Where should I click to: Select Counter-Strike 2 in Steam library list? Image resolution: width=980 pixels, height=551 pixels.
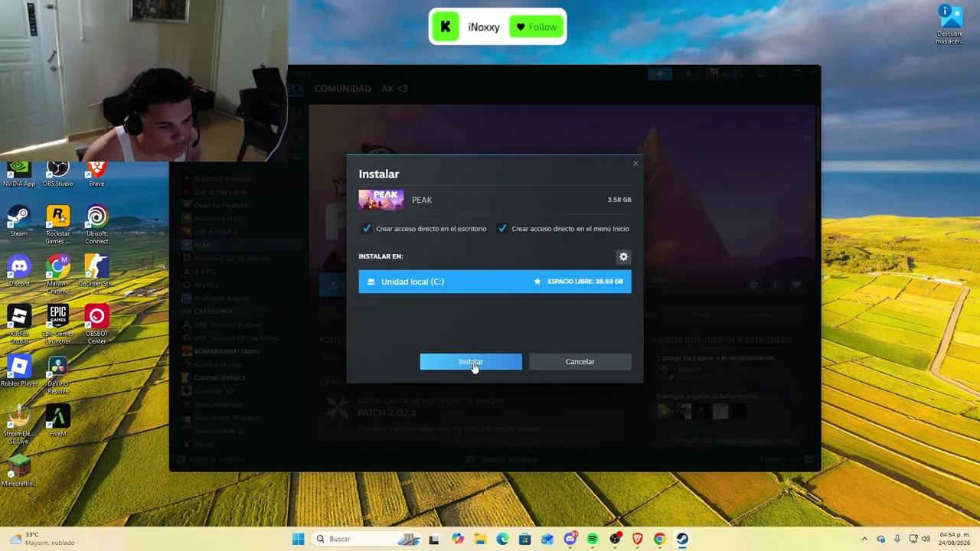(220, 378)
